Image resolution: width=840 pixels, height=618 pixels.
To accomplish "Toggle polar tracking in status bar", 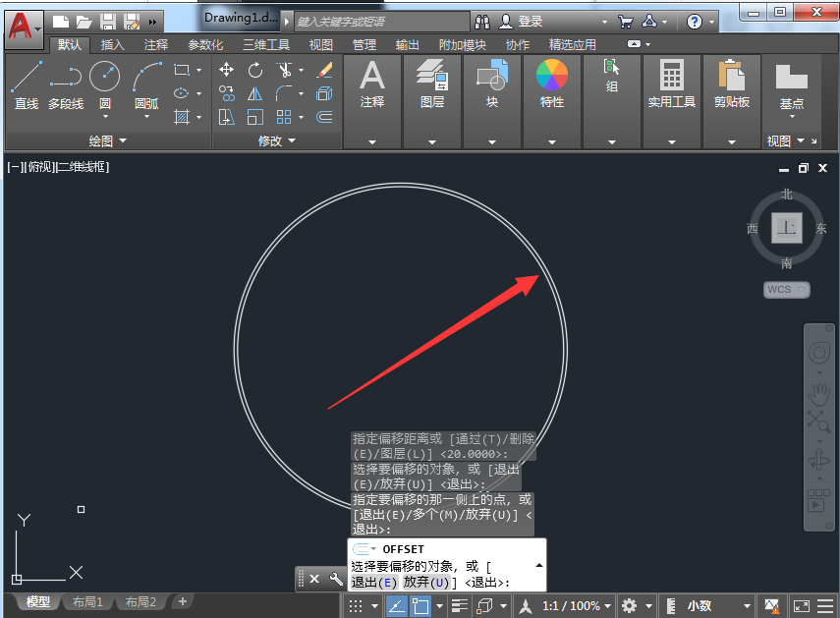I will [x=397, y=606].
